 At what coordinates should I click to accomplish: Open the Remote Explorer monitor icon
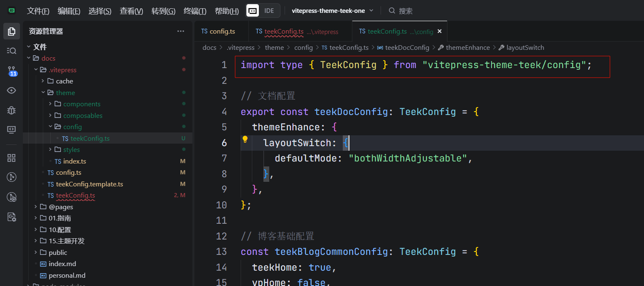12,130
